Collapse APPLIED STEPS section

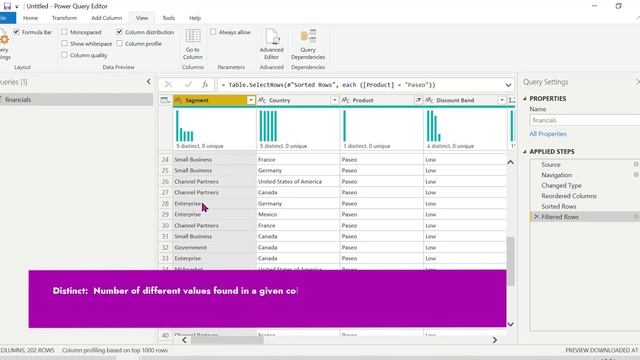click(525, 151)
